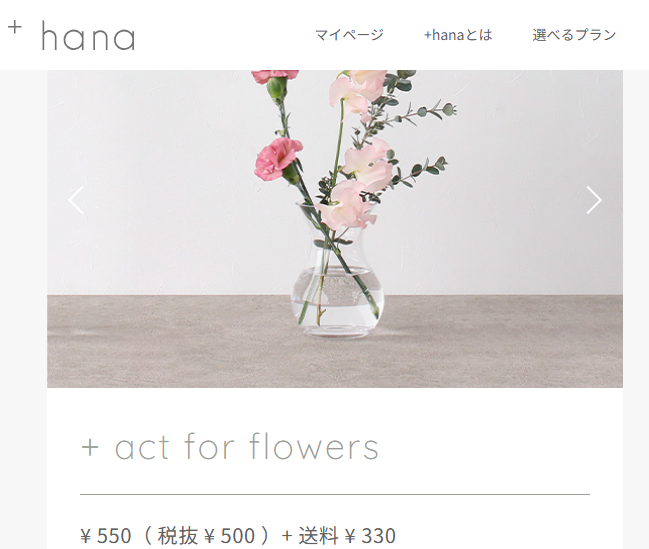Screen dimensions: 649x549
Task: Open the +hanaとは navigation item
Action: [x=458, y=35]
